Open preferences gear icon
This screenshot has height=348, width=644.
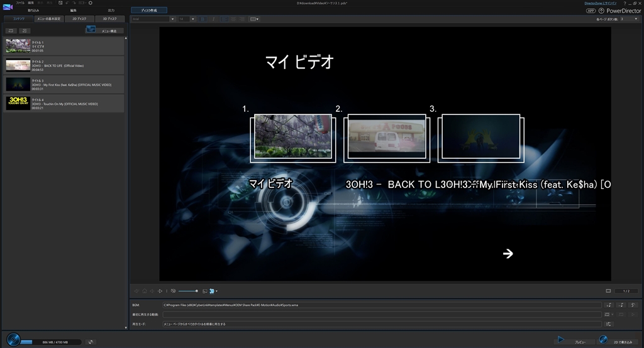(x=91, y=3)
